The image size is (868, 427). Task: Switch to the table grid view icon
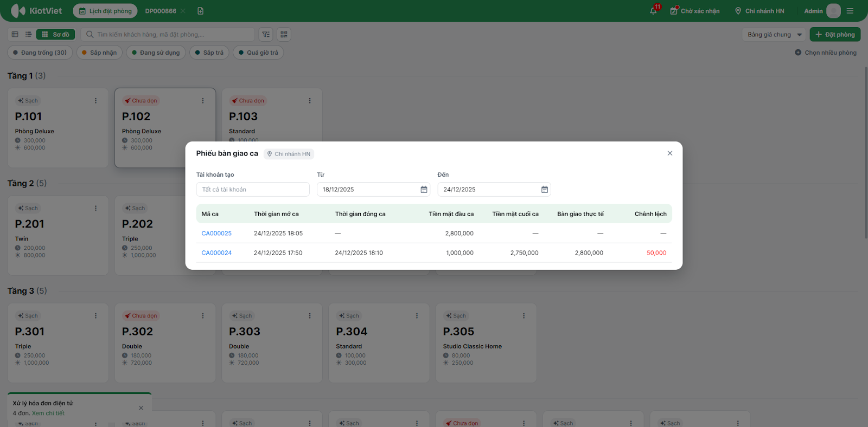[x=15, y=34]
